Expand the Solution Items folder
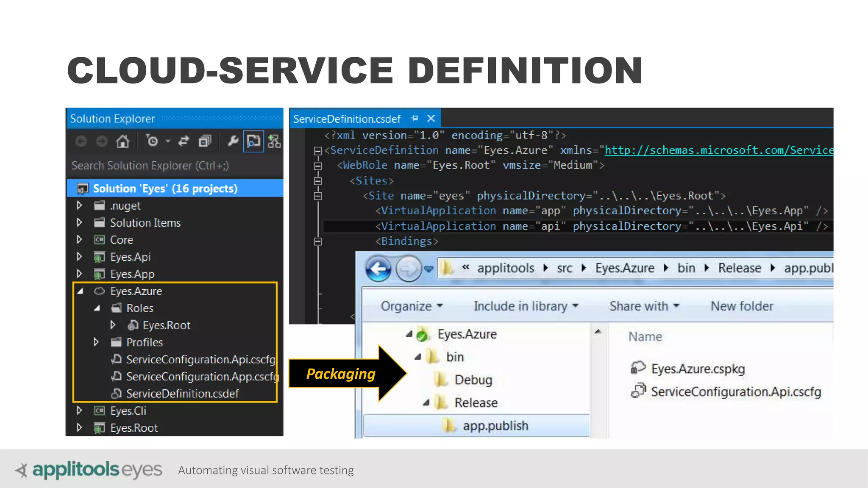This screenshot has width=868, height=488. (79, 222)
